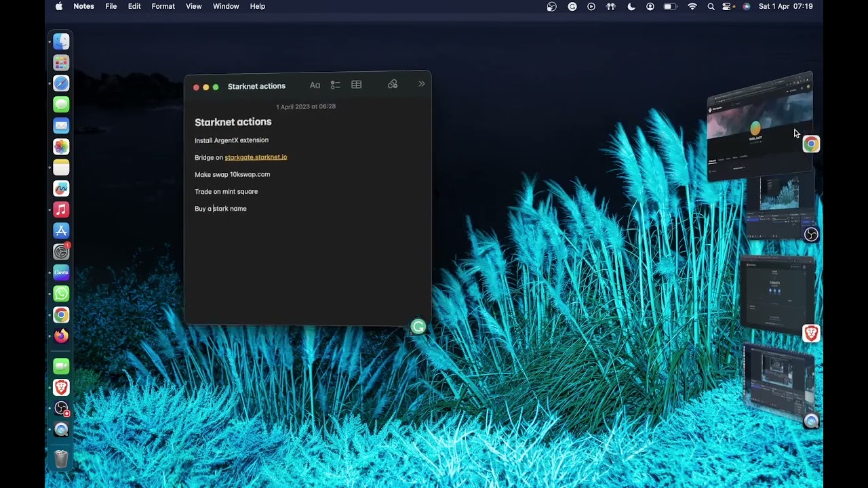Launch Canva from the Dock
Viewport: 868px width, 488px height.
click(x=61, y=273)
